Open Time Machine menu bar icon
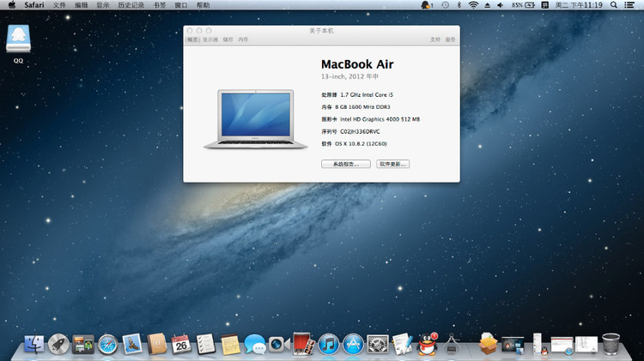The image size is (644, 361). [445, 5]
